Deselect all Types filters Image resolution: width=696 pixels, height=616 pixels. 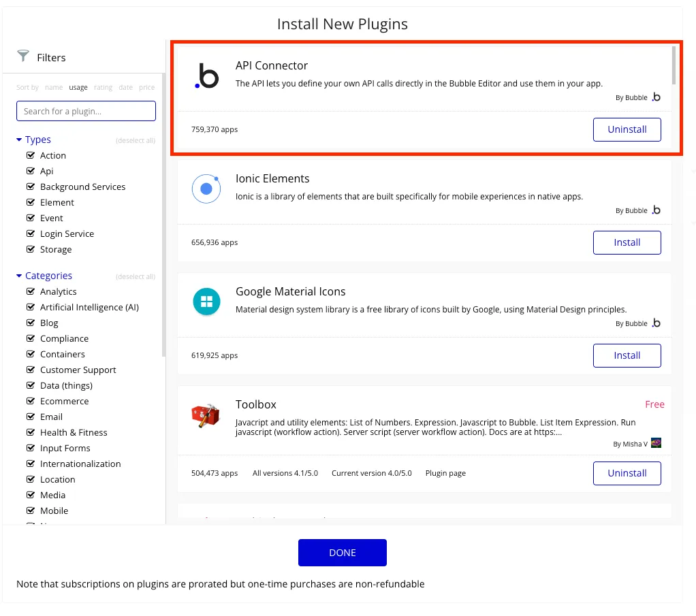(136, 141)
